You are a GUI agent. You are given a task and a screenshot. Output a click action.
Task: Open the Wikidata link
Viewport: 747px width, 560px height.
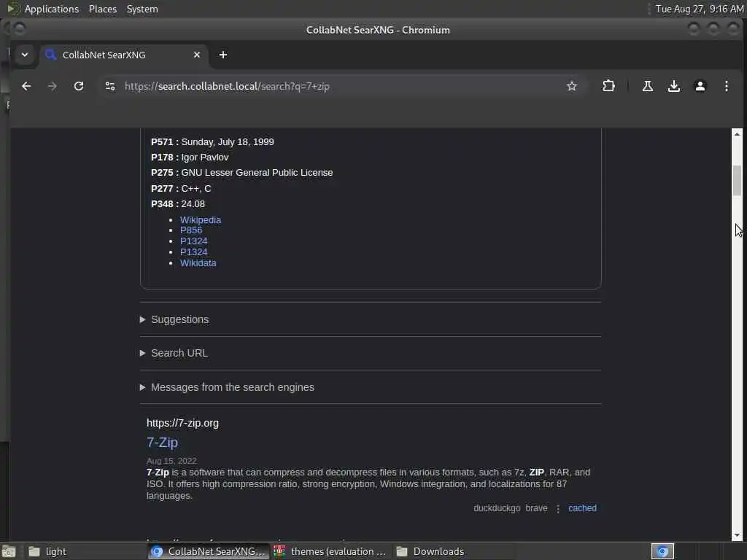[x=198, y=262]
